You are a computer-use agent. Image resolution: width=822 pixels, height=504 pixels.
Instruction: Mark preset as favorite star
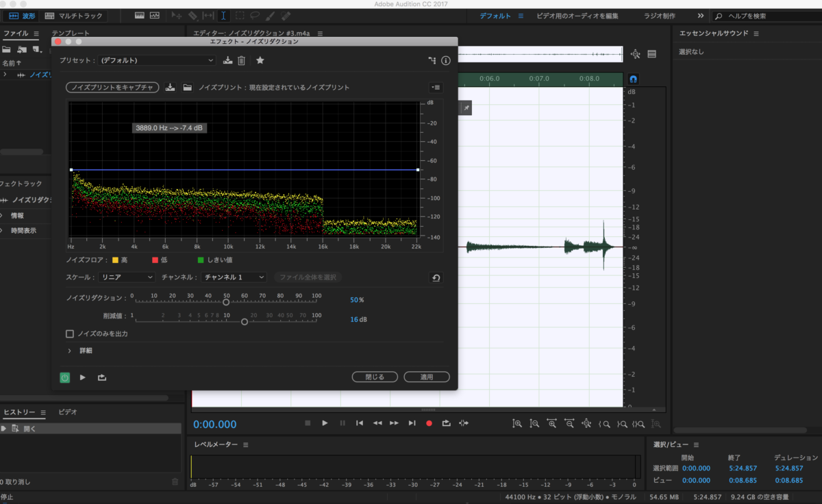(x=260, y=60)
